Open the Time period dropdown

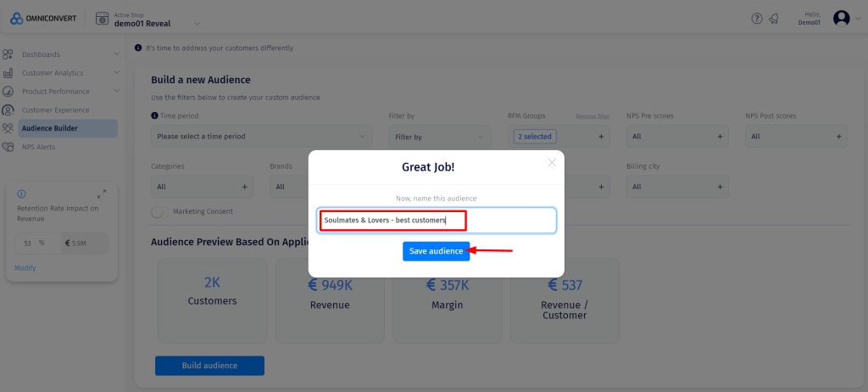click(261, 136)
